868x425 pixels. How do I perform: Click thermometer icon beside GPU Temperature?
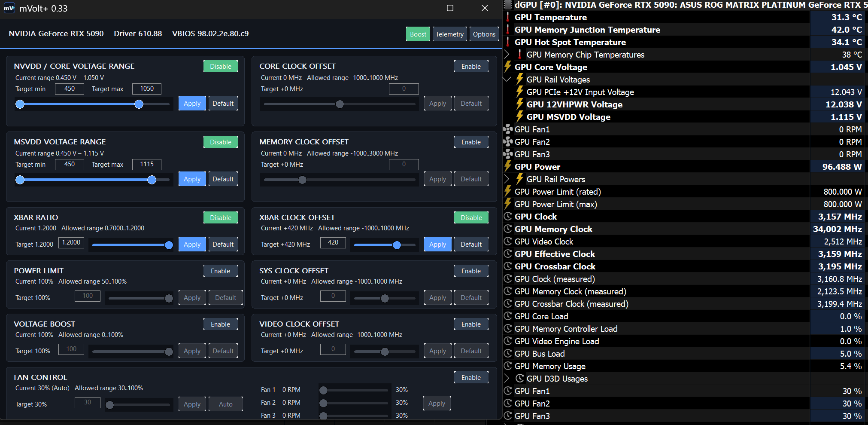(508, 17)
